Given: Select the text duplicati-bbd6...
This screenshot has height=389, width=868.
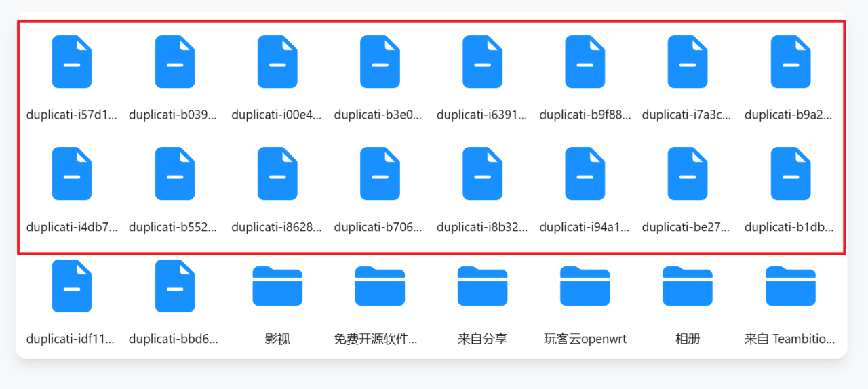Looking at the screenshot, I should 175,339.
